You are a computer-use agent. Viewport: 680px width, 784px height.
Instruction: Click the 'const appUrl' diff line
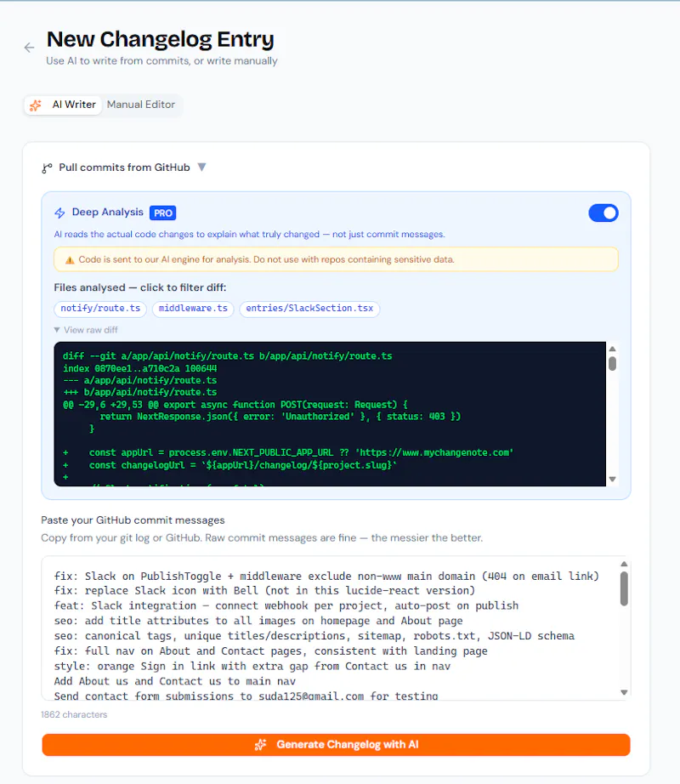(x=288, y=452)
